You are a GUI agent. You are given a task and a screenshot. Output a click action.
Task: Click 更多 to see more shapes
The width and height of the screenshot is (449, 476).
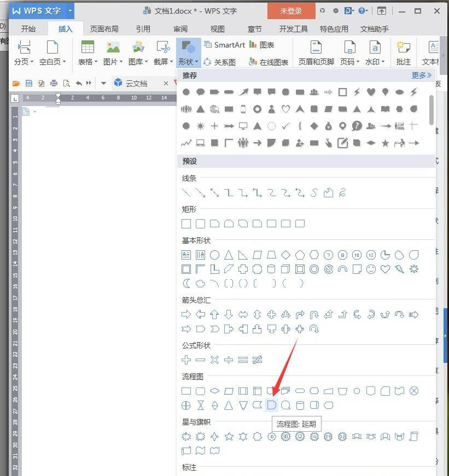pos(421,75)
